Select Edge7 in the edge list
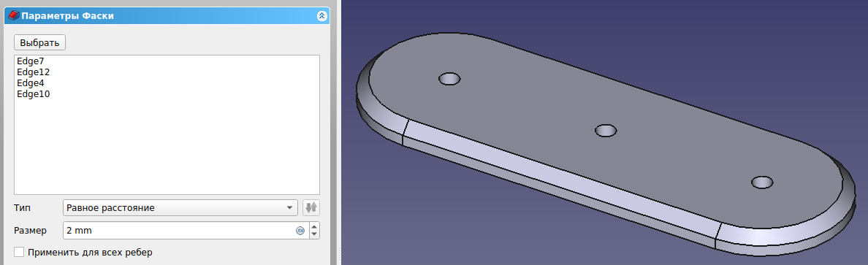Image resolution: width=868 pixels, height=265 pixels. (31, 61)
